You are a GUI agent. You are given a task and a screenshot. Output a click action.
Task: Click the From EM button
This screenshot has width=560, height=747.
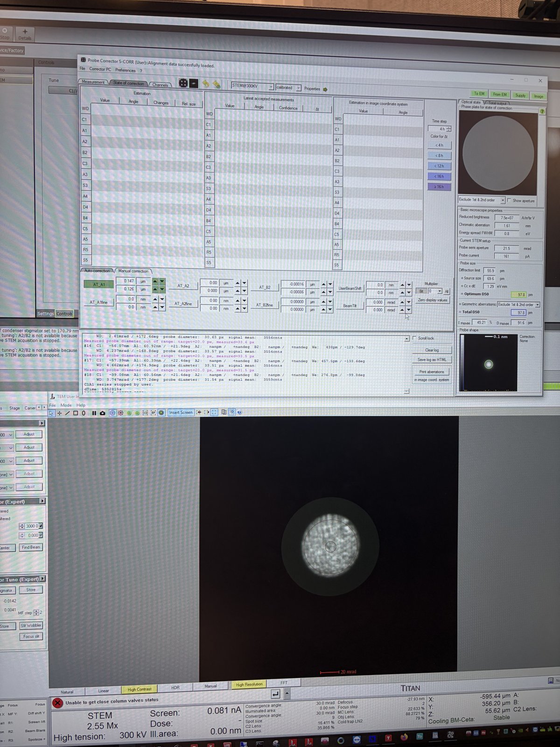(499, 94)
